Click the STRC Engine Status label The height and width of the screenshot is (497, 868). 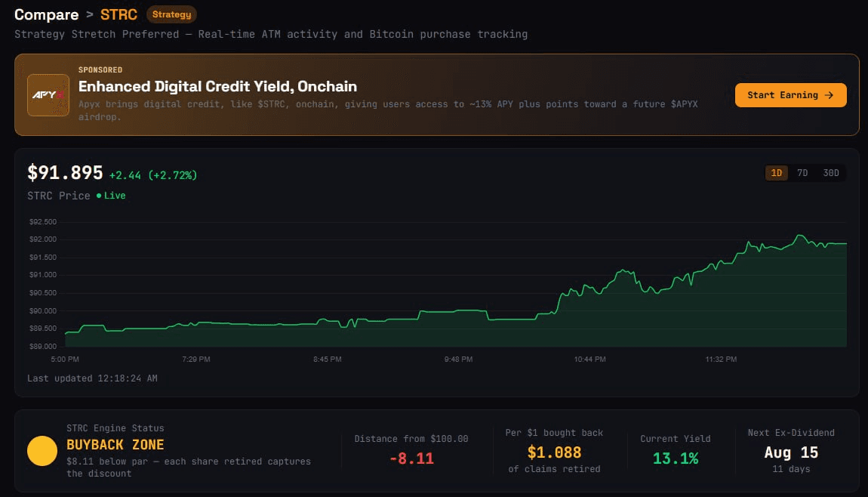[x=115, y=428]
